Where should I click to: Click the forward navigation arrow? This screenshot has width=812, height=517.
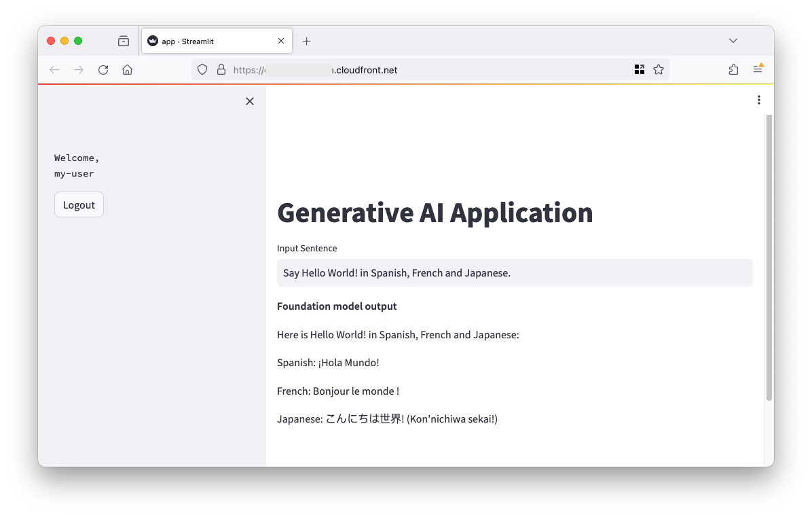pyautogui.click(x=79, y=69)
